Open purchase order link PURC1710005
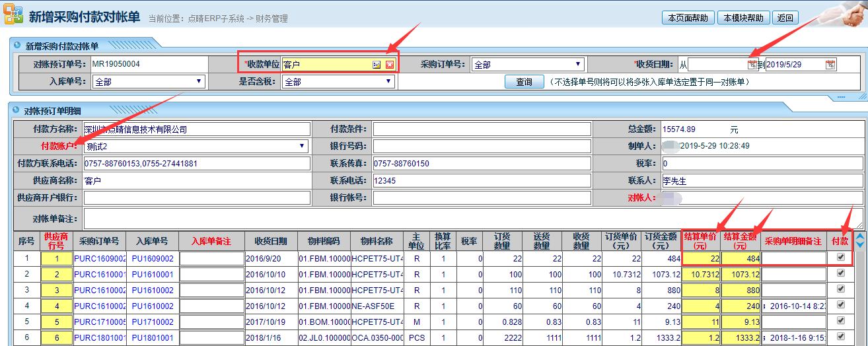The width and height of the screenshot is (868, 346). pyautogui.click(x=99, y=322)
